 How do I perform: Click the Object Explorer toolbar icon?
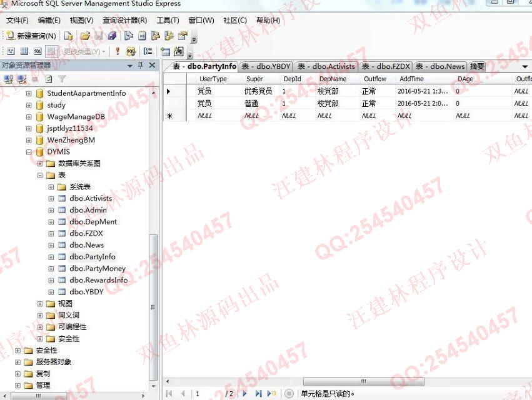tap(156, 36)
